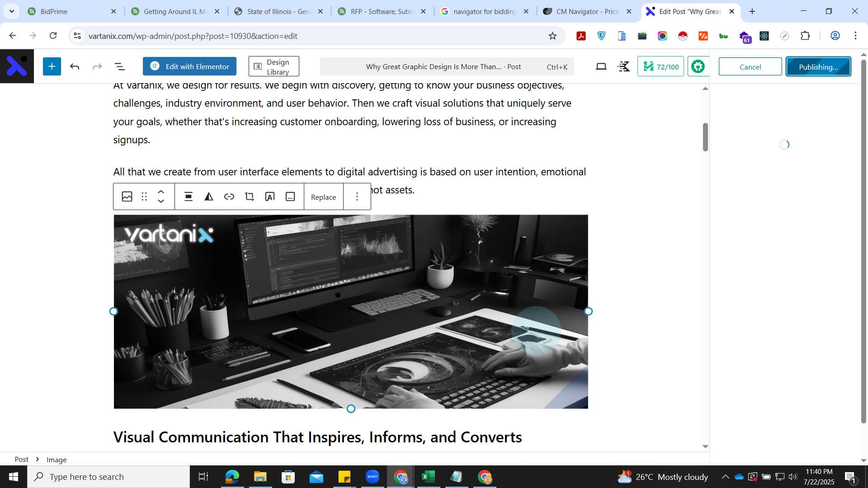Viewport: 868px width, 488px height.
Task: Click the Windows search box
Action: (108, 477)
